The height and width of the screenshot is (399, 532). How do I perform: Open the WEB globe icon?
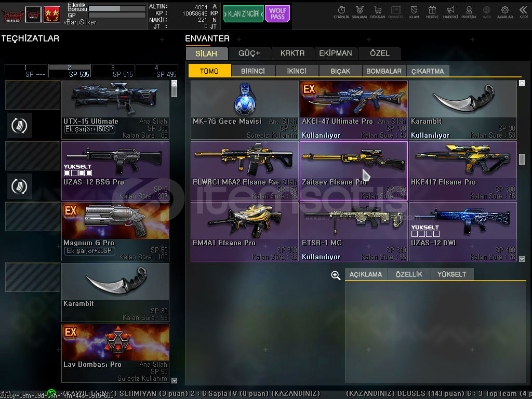pos(487,12)
